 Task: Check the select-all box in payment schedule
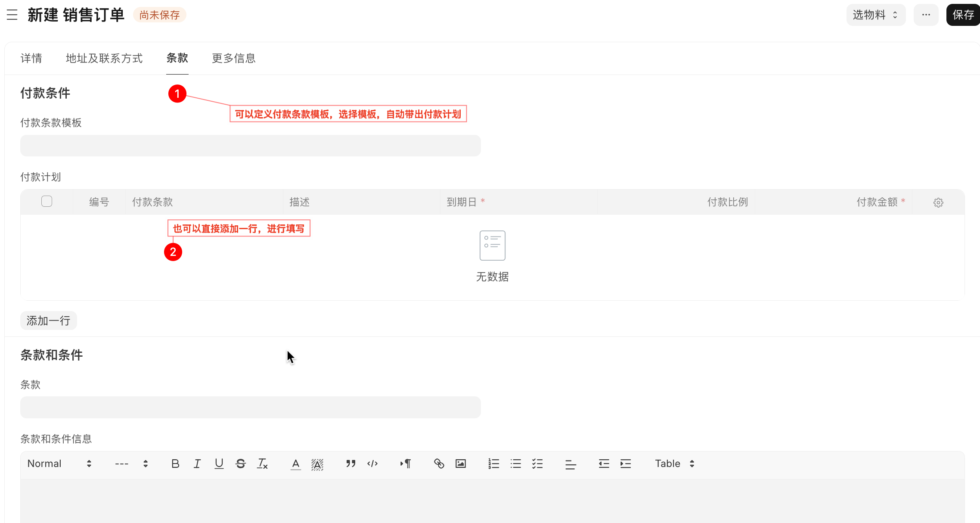(x=47, y=201)
